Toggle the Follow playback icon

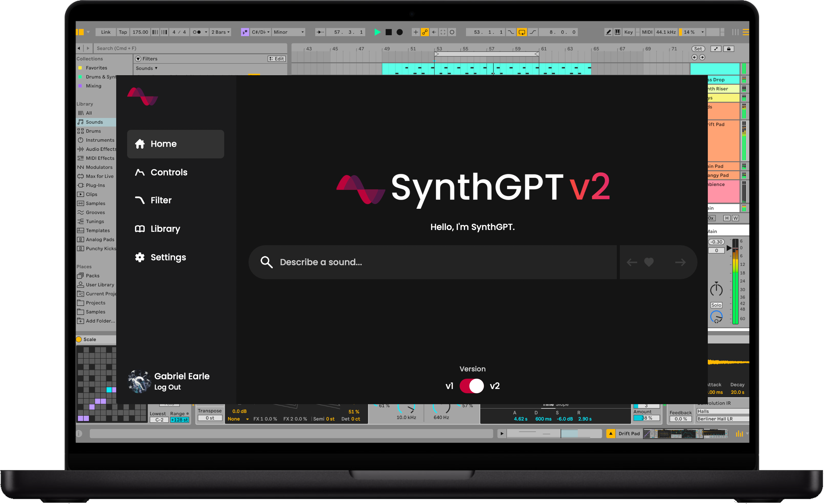click(320, 32)
